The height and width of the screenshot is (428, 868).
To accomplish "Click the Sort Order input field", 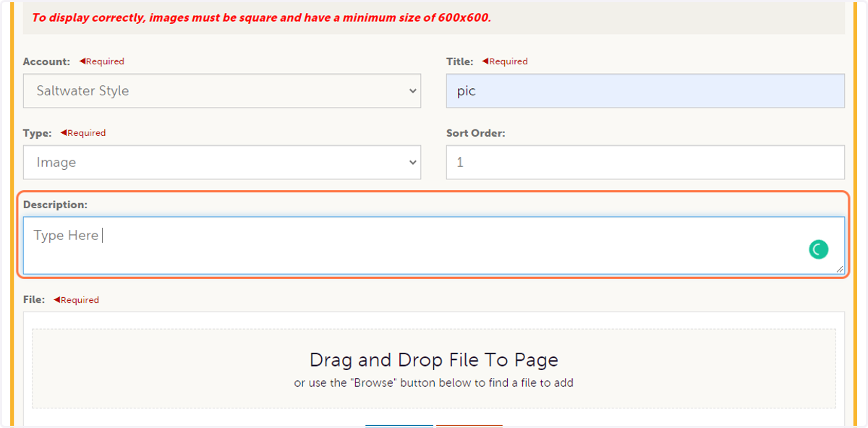I will tap(645, 163).
